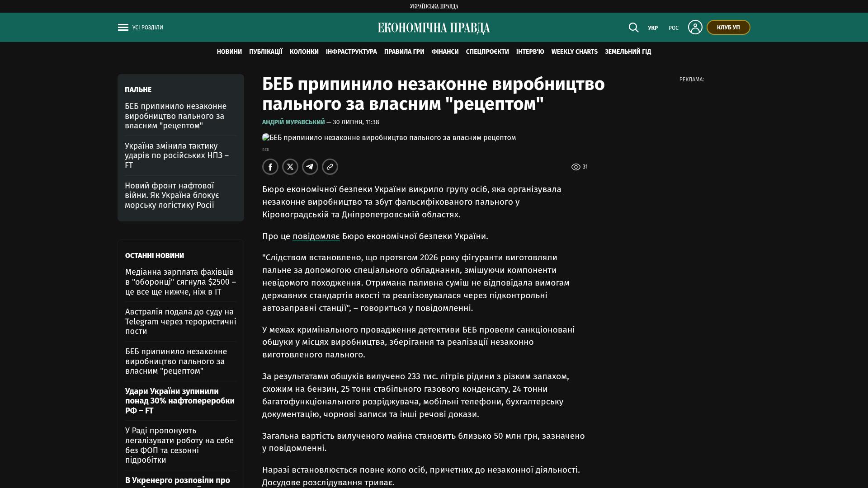Open the Інтерв'ю menu item

(530, 52)
